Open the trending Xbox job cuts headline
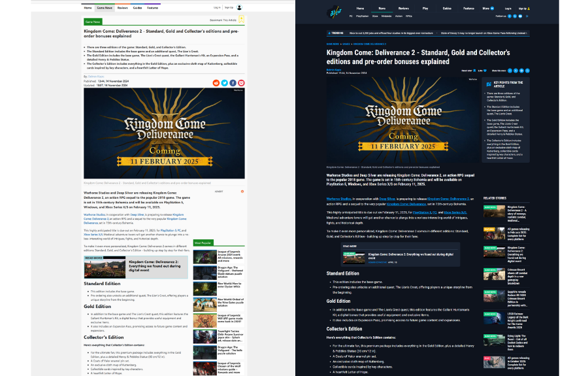This screenshot has width=588, height=376. coord(391,33)
